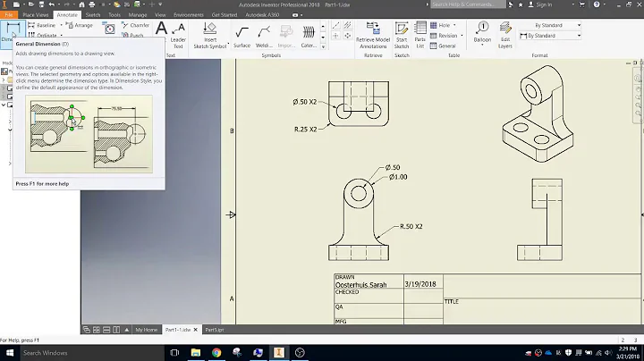
Task: Click the Help question mark icon
Action: (597, 4)
